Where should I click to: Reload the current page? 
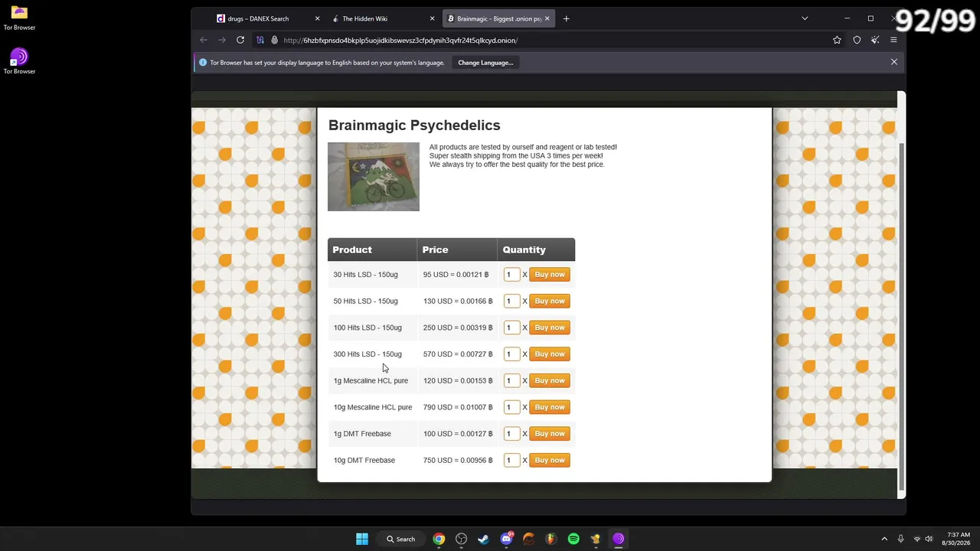[x=240, y=40]
